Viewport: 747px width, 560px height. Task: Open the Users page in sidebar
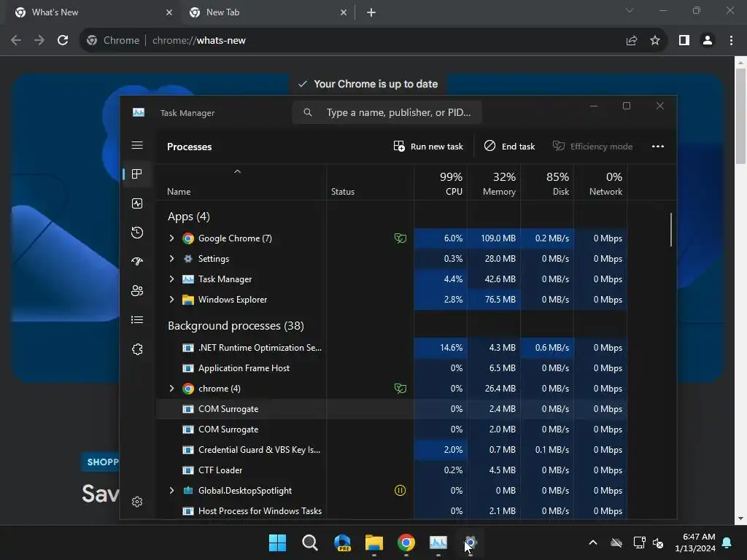pyautogui.click(x=137, y=291)
